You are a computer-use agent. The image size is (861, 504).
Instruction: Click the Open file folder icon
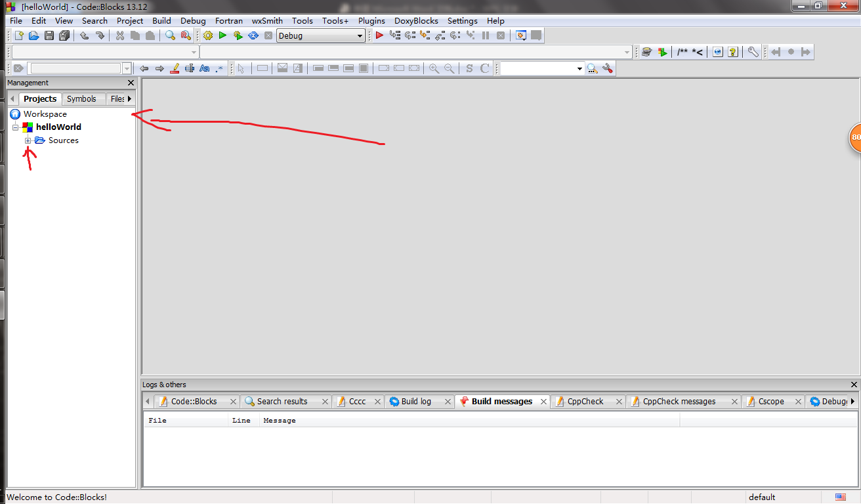pos(33,35)
